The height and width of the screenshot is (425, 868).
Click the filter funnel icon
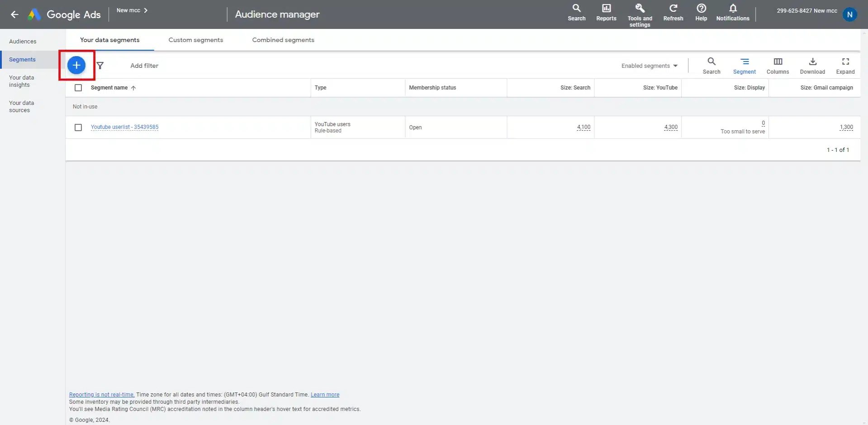pos(100,66)
